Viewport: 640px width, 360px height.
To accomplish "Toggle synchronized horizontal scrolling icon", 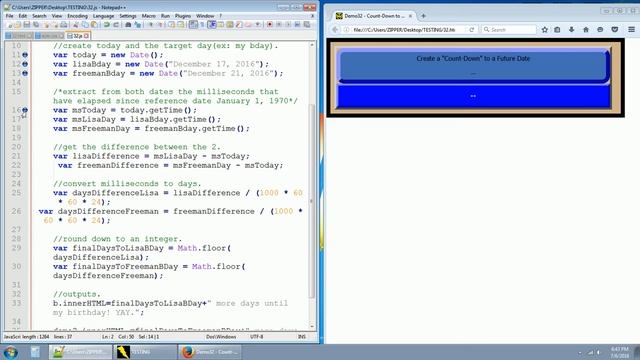I will point(180,25).
